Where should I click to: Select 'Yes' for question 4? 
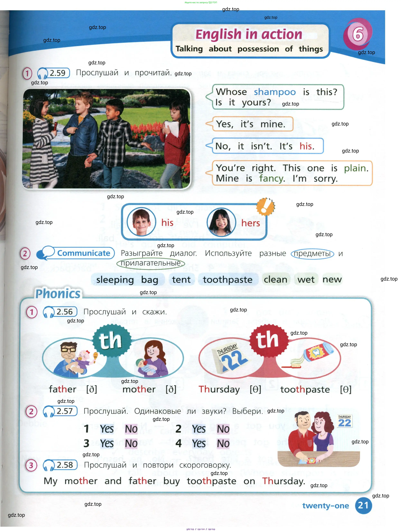click(x=199, y=444)
